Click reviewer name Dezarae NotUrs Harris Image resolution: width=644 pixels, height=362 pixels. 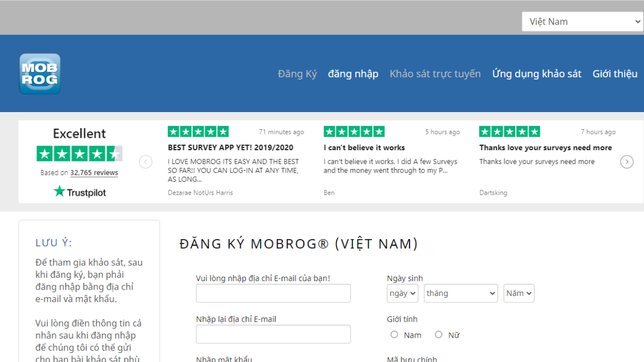(x=200, y=193)
